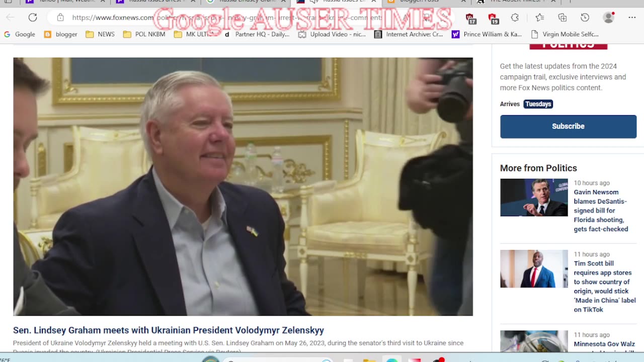The height and width of the screenshot is (362, 644).
Task: Open the Google bookmark
Action: [20, 34]
